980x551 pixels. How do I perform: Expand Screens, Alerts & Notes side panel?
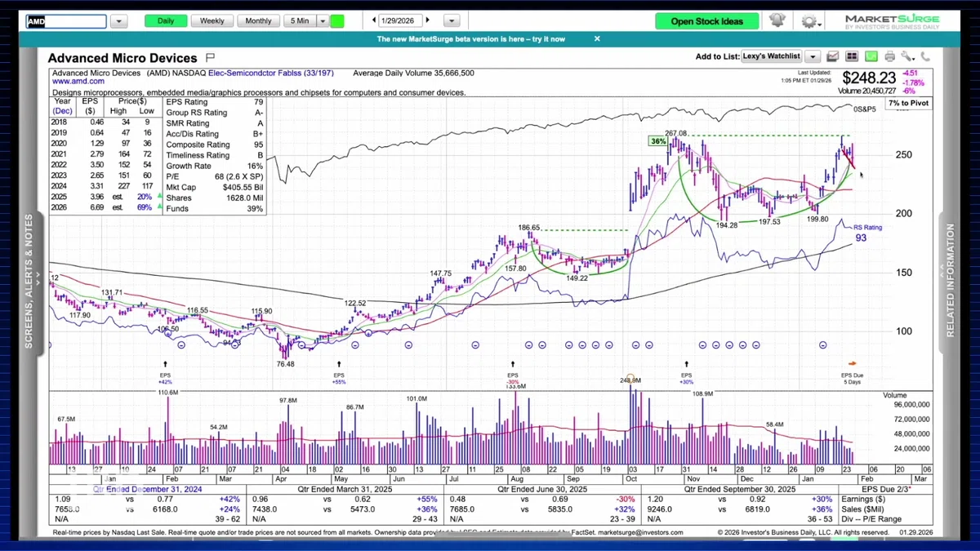[29, 282]
